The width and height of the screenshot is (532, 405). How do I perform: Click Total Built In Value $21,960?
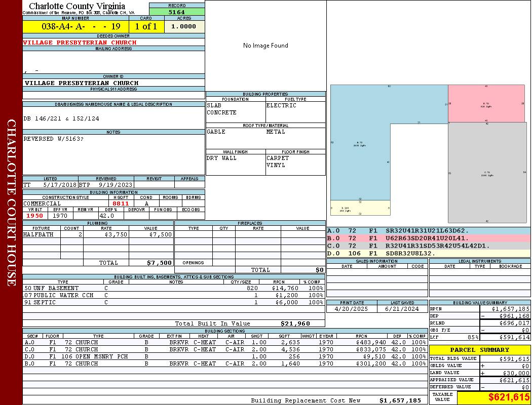[x=295, y=323]
